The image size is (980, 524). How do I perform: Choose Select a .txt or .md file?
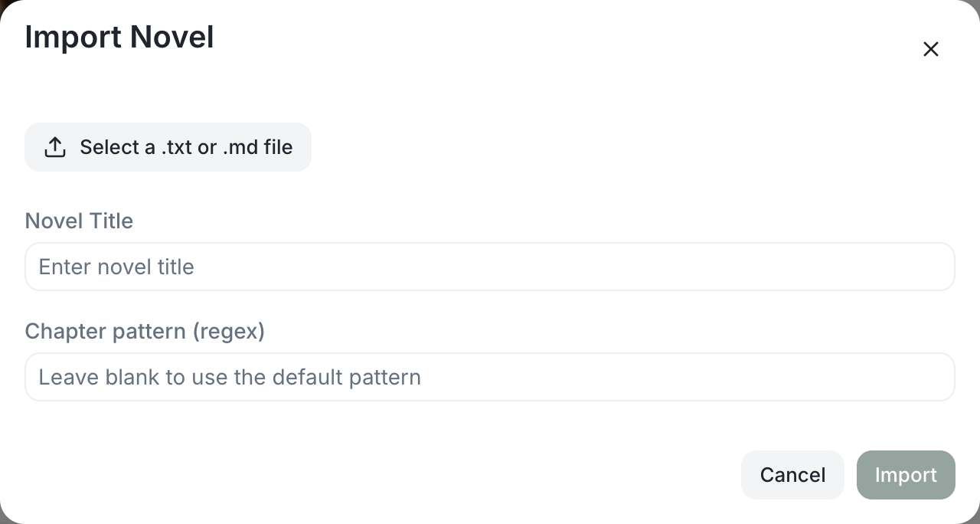click(168, 147)
